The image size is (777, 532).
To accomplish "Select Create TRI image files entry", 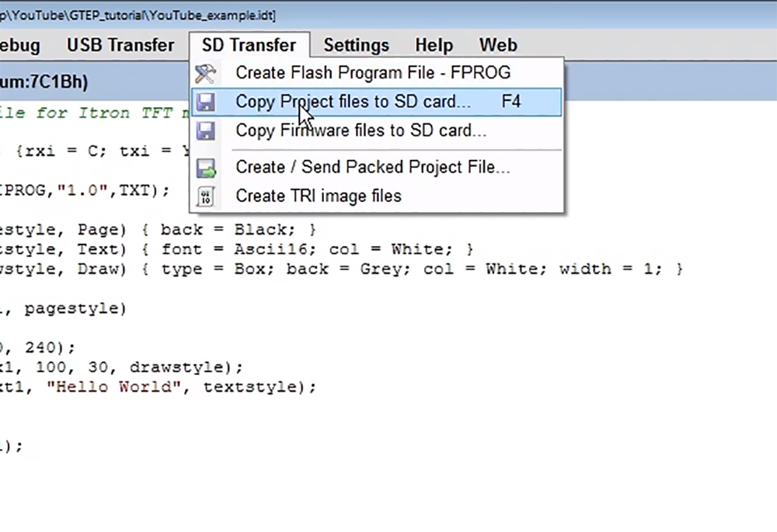I will (x=319, y=196).
